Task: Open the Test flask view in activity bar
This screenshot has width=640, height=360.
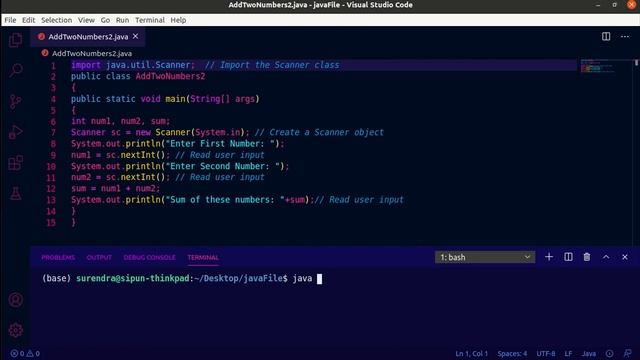Action: (x=16, y=193)
